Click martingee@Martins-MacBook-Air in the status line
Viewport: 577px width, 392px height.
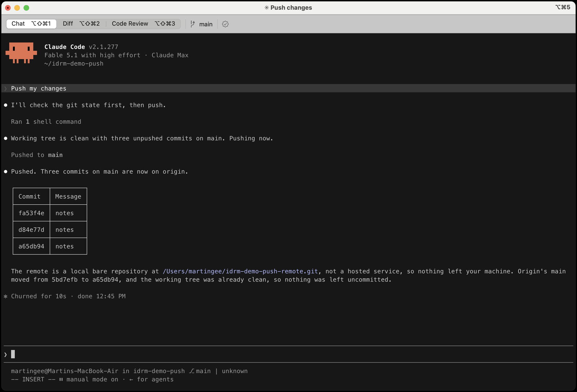(65, 371)
